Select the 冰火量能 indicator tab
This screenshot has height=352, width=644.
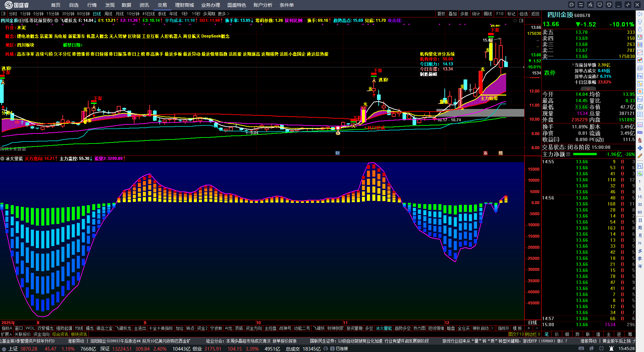[x=384, y=329]
